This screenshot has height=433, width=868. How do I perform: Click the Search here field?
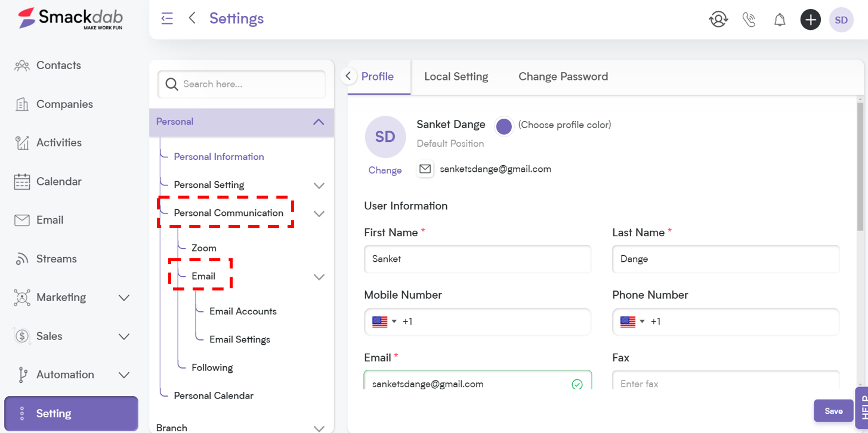(242, 84)
